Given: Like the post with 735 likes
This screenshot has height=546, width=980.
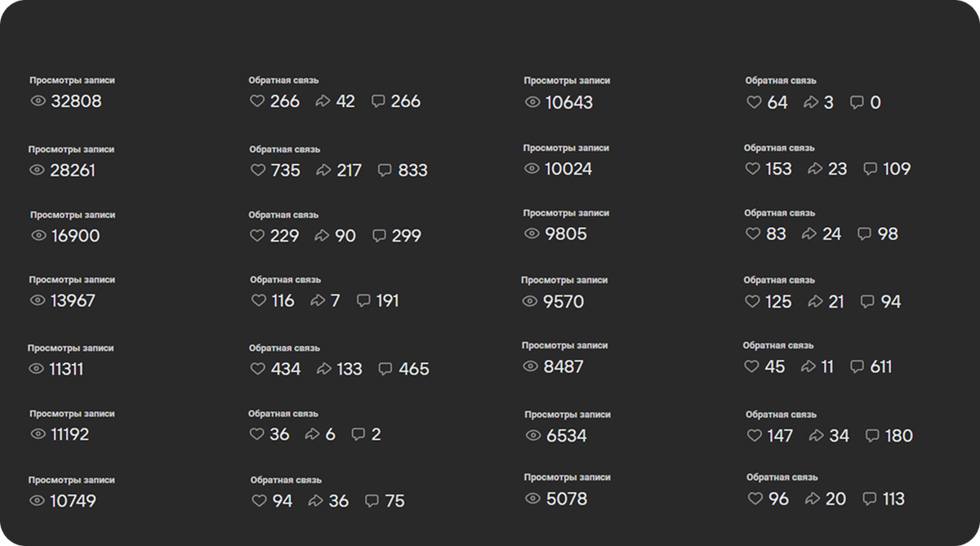Looking at the screenshot, I should point(258,170).
